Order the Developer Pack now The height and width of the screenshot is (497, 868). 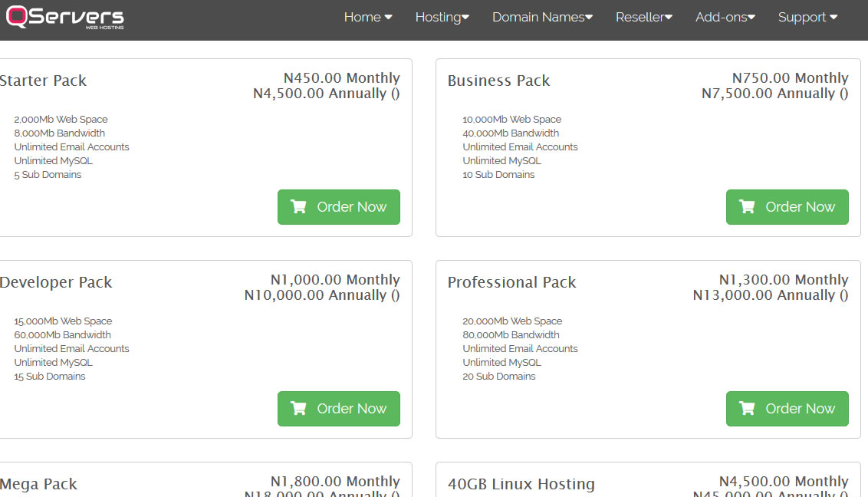(339, 409)
